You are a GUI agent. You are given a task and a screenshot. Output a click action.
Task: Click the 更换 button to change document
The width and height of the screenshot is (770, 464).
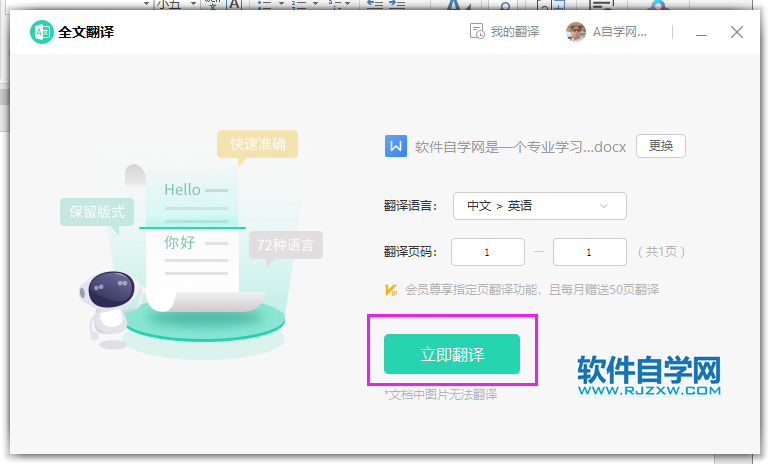coord(660,146)
